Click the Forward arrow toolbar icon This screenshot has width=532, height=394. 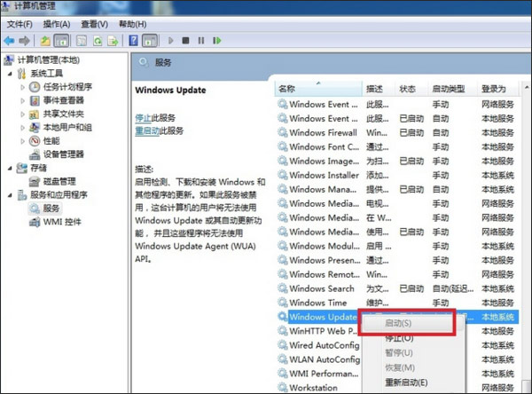click(x=24, y=41)
